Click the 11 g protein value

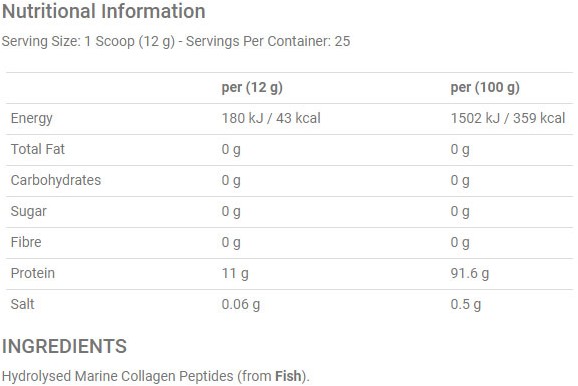(x=235, y=274)
